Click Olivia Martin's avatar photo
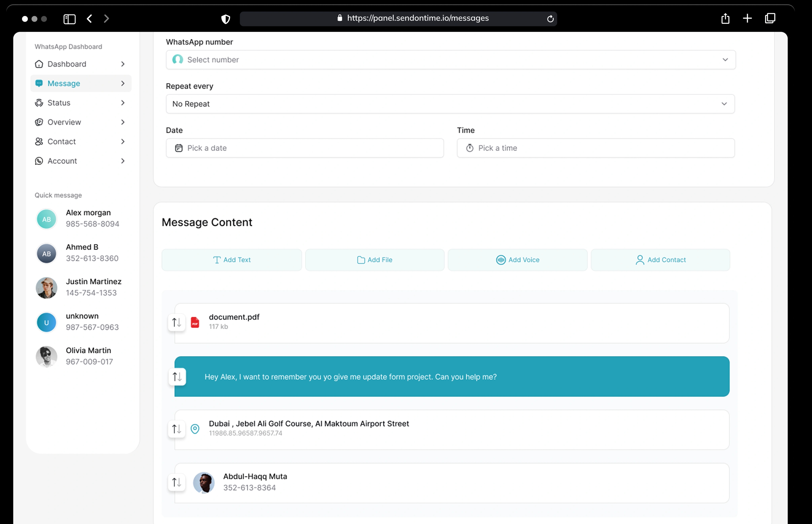 [x=47, y=357]
